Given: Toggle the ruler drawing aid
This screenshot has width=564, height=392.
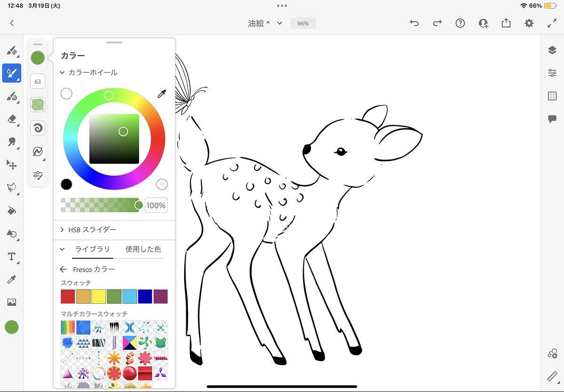Looking at the screenshot, I should (552, 377).
